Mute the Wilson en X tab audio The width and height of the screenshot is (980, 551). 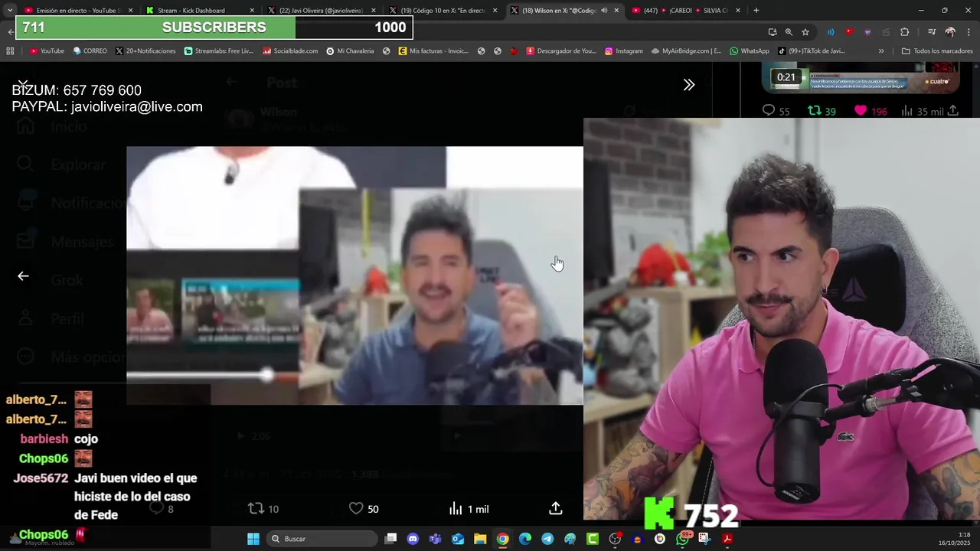point(603,11)
